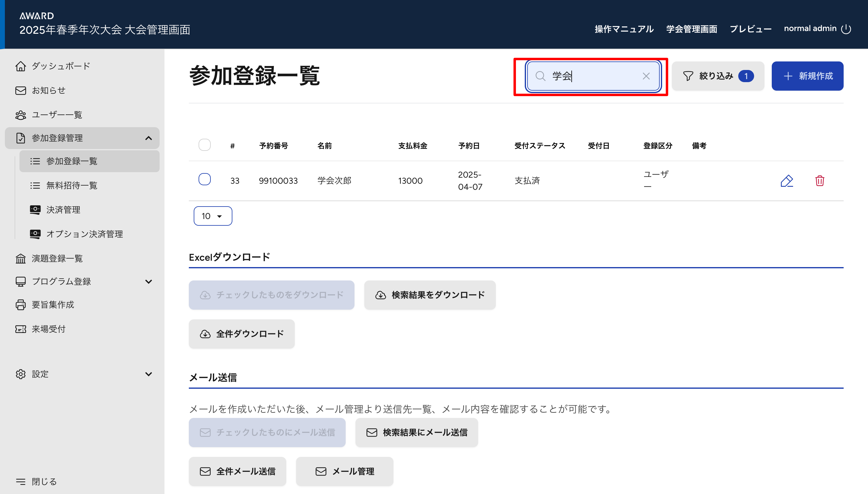Click the red trash delete icon
The height and width of the screenshot is (494, 868).
point(820,181)
